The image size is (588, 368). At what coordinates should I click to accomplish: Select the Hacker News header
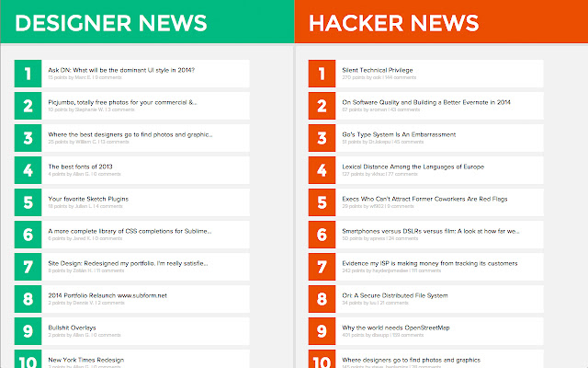pos(393,21)
